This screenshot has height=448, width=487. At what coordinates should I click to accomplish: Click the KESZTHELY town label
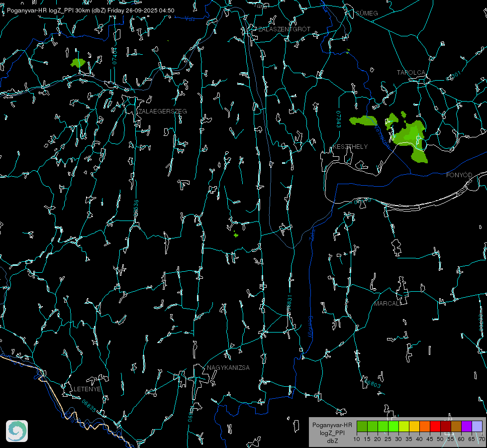[350, 146]
